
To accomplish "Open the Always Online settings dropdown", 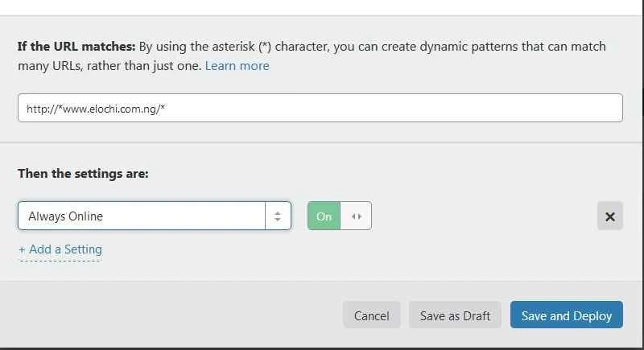I will [154, 216].
